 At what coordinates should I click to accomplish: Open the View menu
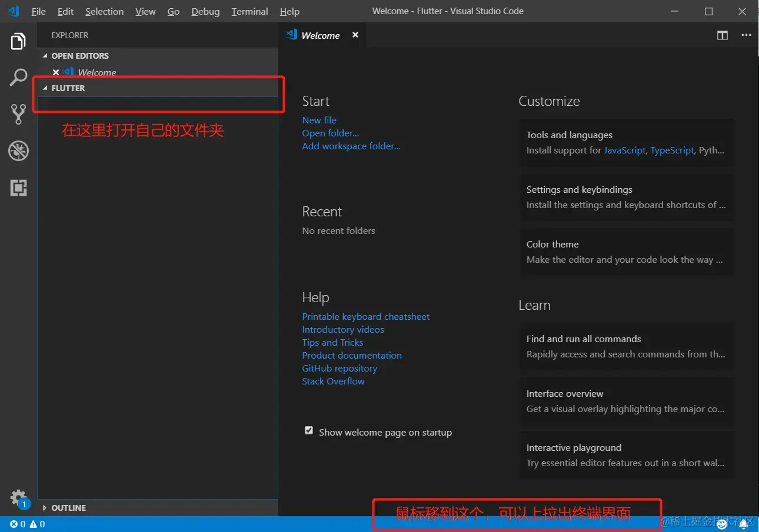145,11
